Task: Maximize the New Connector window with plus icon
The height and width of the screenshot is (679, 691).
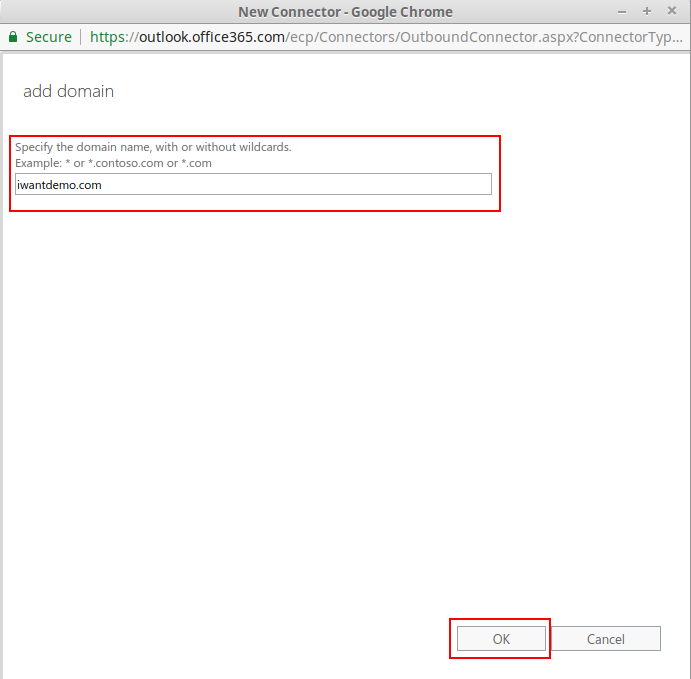Action: tap(647, 11)
